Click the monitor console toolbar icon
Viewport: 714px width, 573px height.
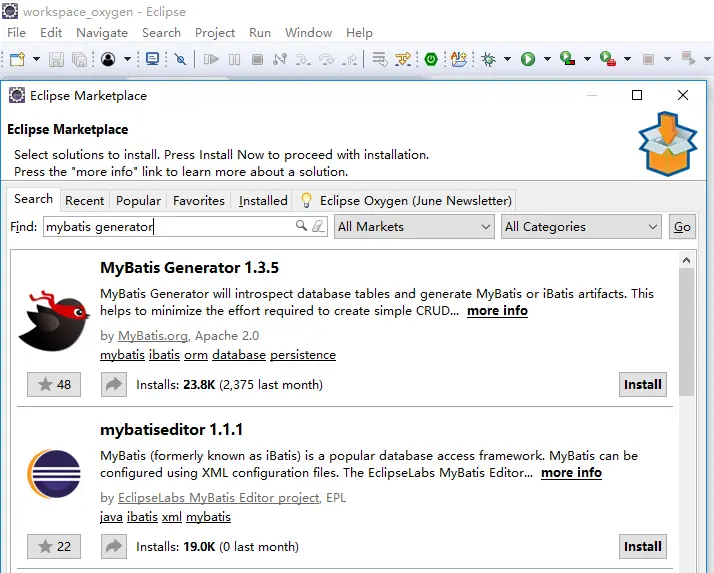(152, 59)
